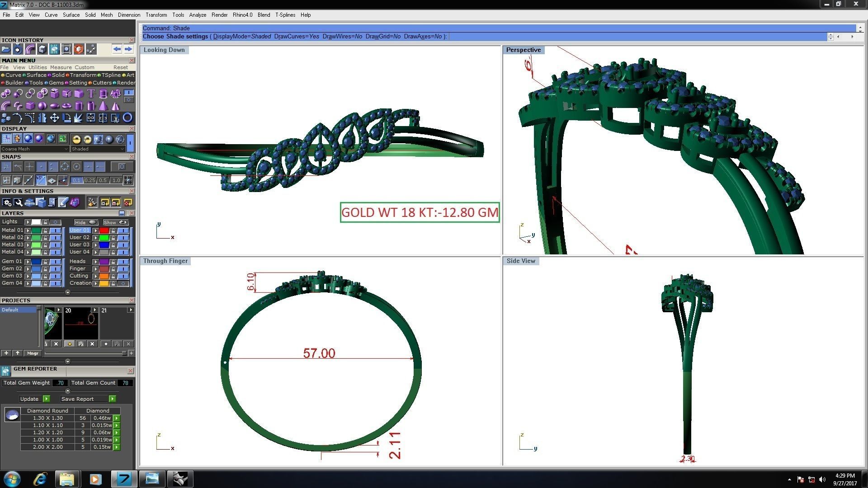Toggle the lock on Metal 01 layer

[x=45, y=230]
